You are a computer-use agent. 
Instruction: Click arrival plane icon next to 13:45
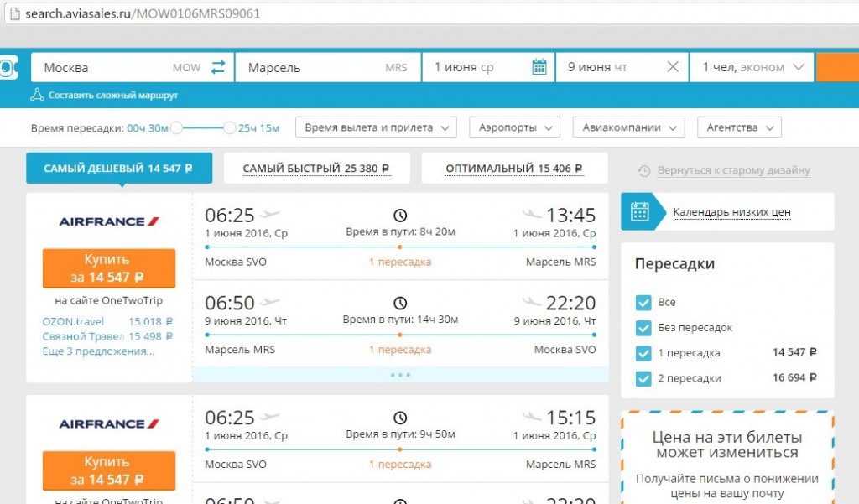pyautogui.click(x=532, y=214)
